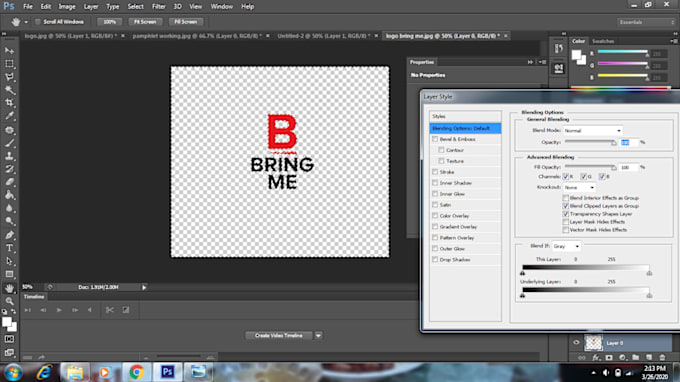Image resolution: width=680 pixels, height=382 pixels.
Task: Open the Color panel flyout menu
Action: point(674,41)
